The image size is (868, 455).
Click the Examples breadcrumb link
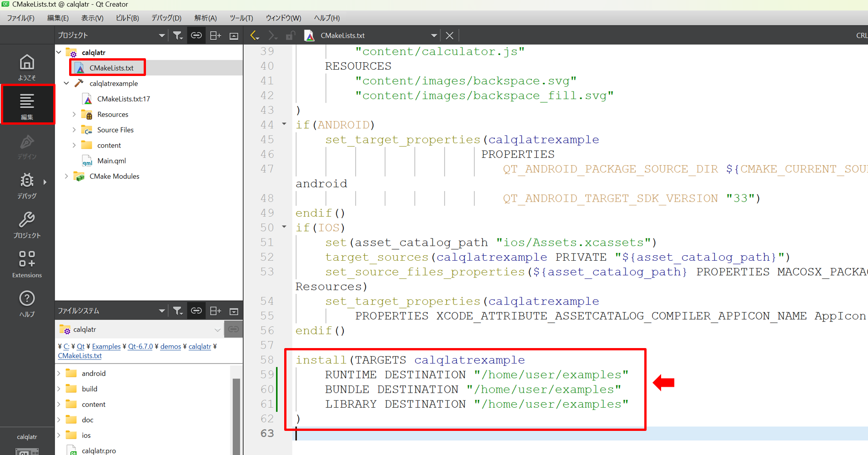[106, 346]
